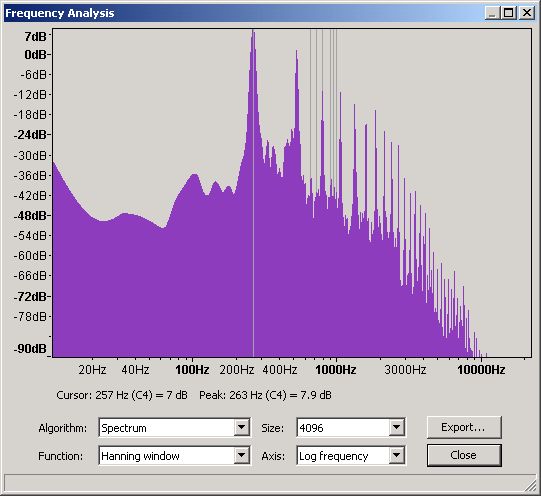Open the Function dropdown arrow

coord(242,456)
